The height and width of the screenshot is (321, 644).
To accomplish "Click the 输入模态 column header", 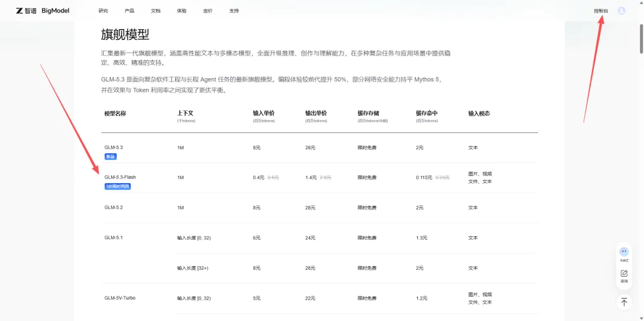I will (x=479, y=113).
